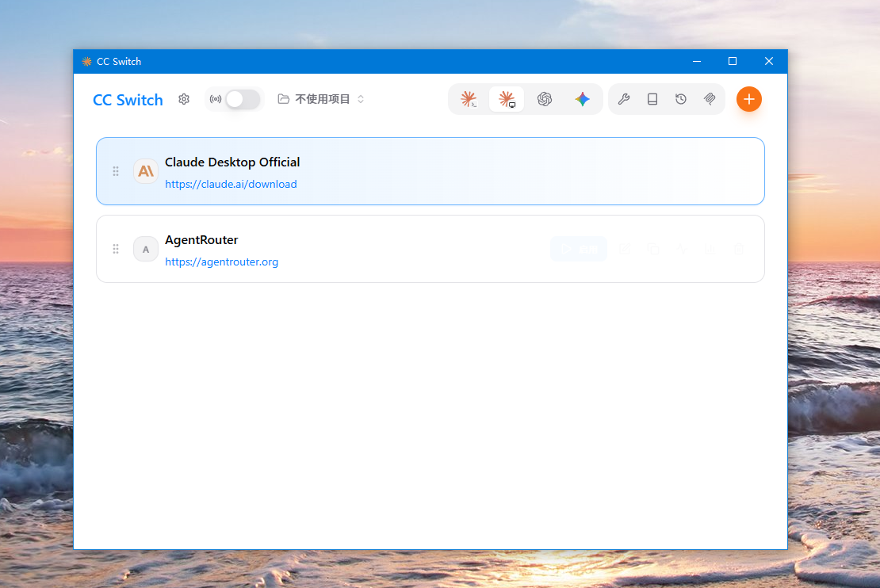Open the history clock icon
Viewport: 880px width, 588px height.
point(681,99)
